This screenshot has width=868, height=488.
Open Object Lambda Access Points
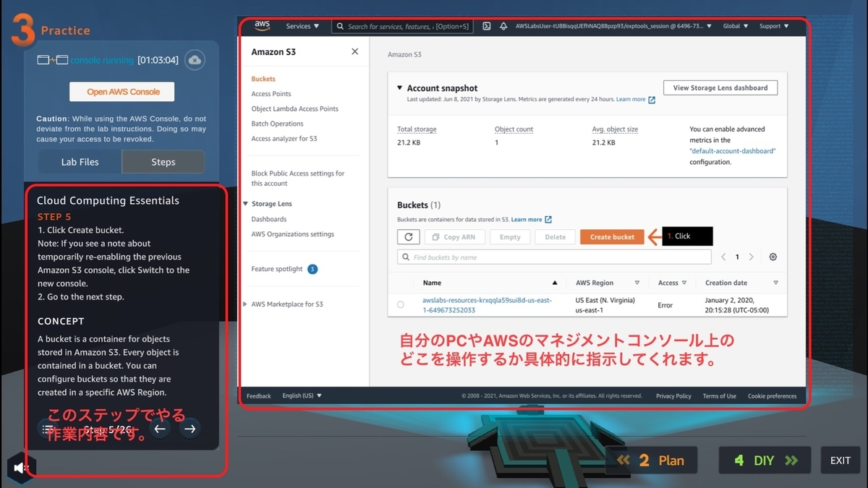pos(294,108)
